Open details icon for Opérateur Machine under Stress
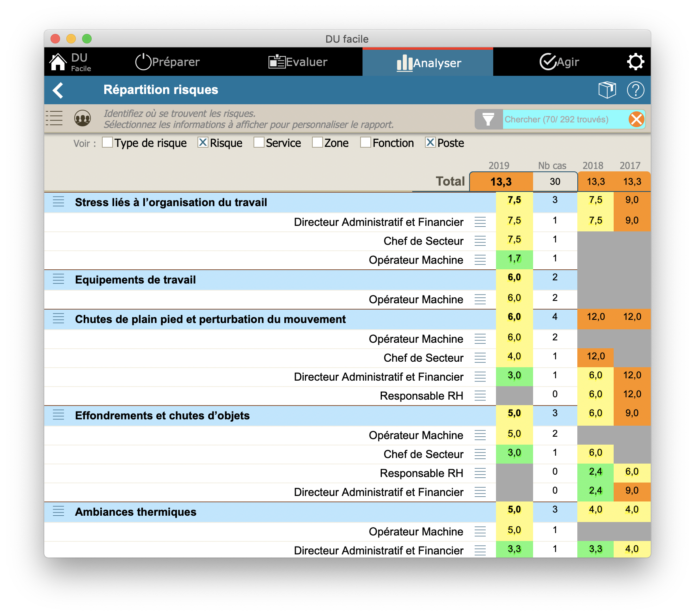695x616 pixels. 480,260
